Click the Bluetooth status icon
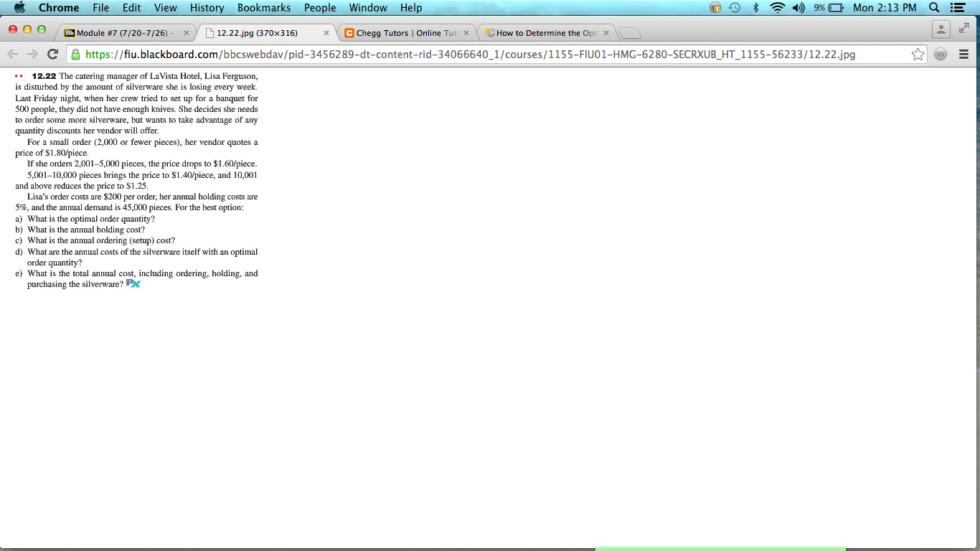This screenshot has width=980, height=551. 757,8
